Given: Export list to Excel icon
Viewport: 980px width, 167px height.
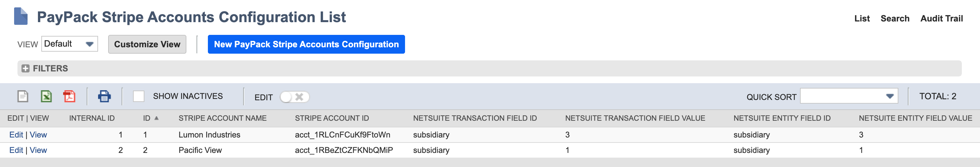Looking at the screenshot, I should [x=46, y=96].
